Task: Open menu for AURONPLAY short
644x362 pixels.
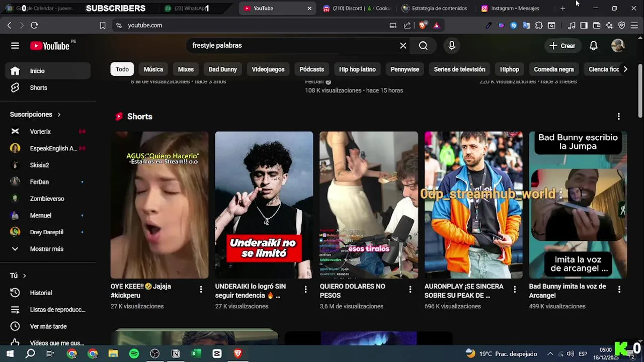Action: (515, 290)
